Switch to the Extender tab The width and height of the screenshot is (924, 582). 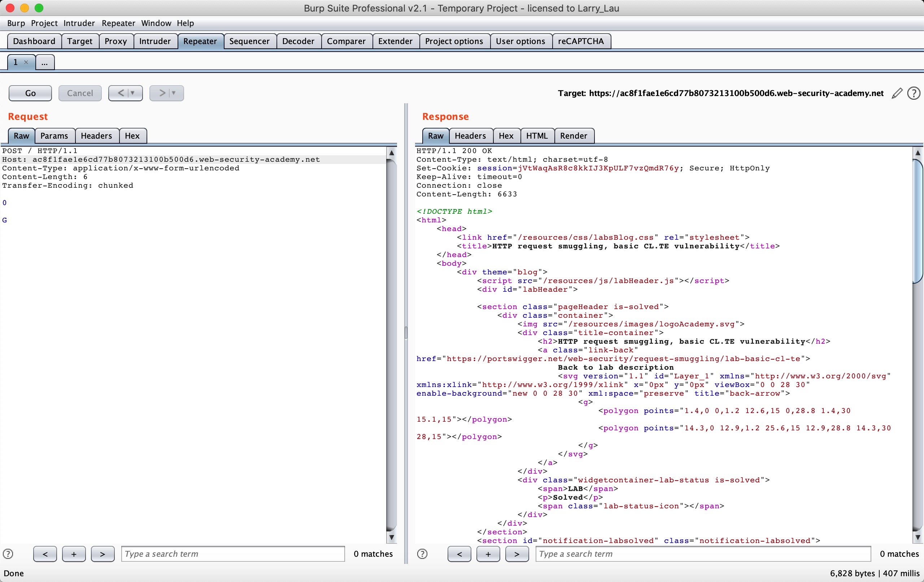tap(395, 41)
